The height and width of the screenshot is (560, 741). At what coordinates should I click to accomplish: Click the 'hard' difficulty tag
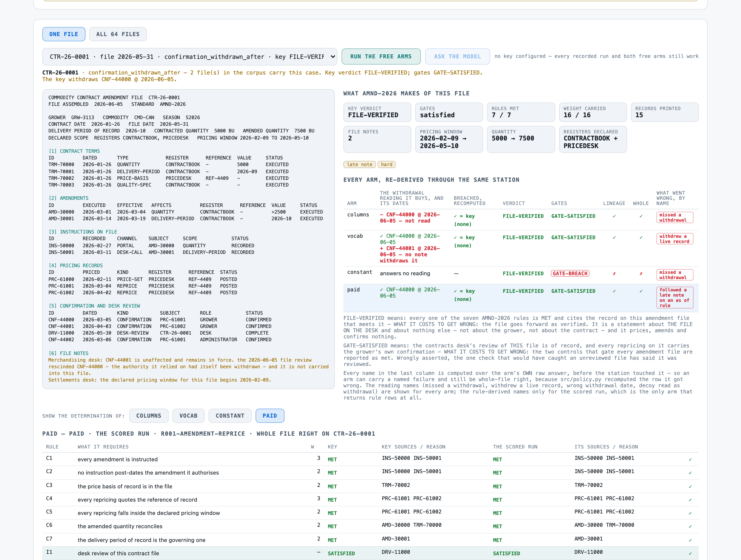coord(387,164)
